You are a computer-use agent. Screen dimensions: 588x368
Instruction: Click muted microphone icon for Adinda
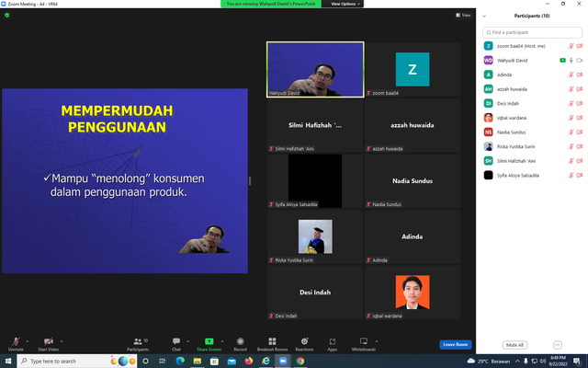click(571, 75)
